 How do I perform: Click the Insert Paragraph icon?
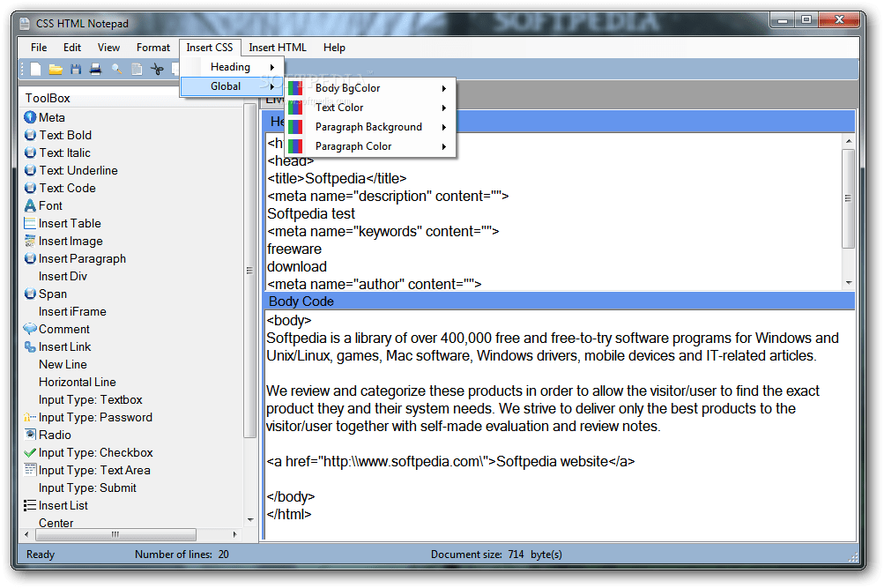[31, 258]
